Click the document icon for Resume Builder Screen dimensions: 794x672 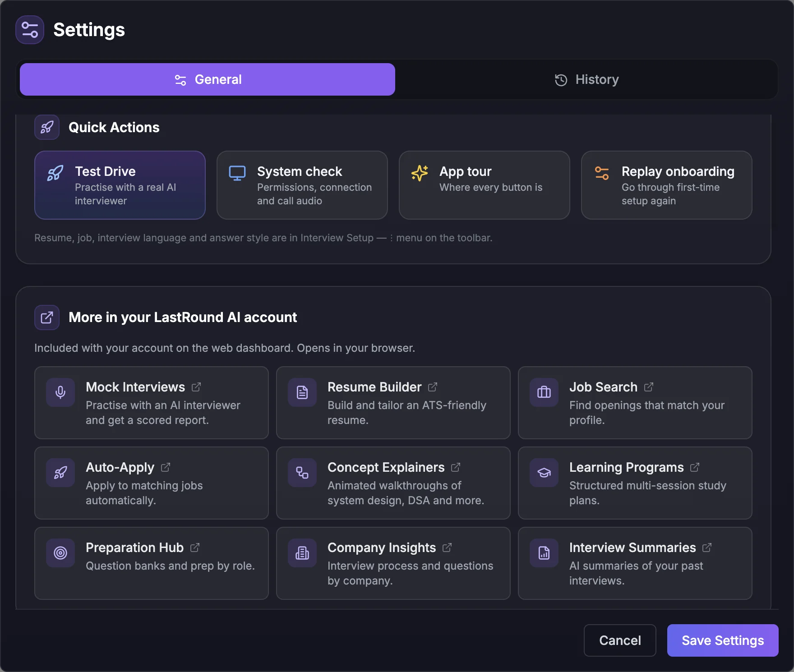coord(302,392)
